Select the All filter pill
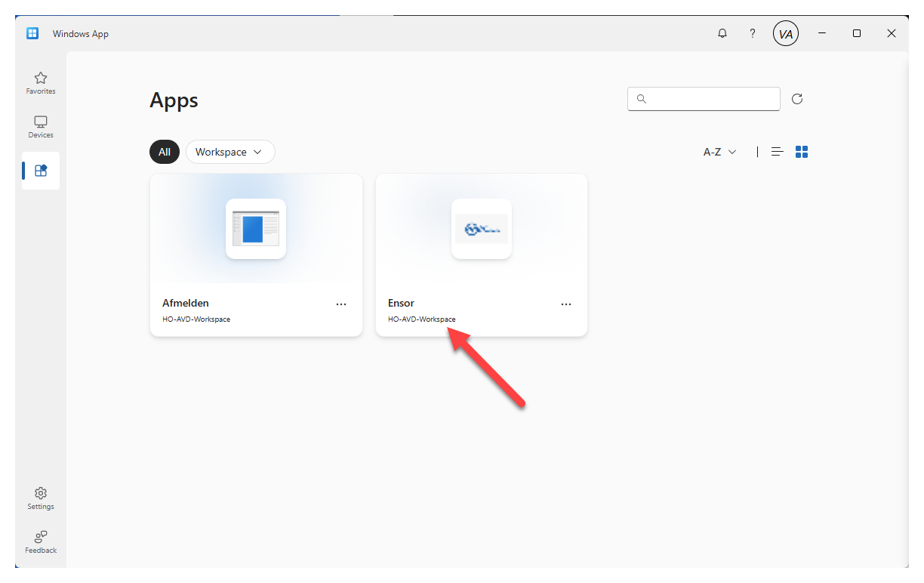This screenshot has width=924, height=583. click(165, 152)
